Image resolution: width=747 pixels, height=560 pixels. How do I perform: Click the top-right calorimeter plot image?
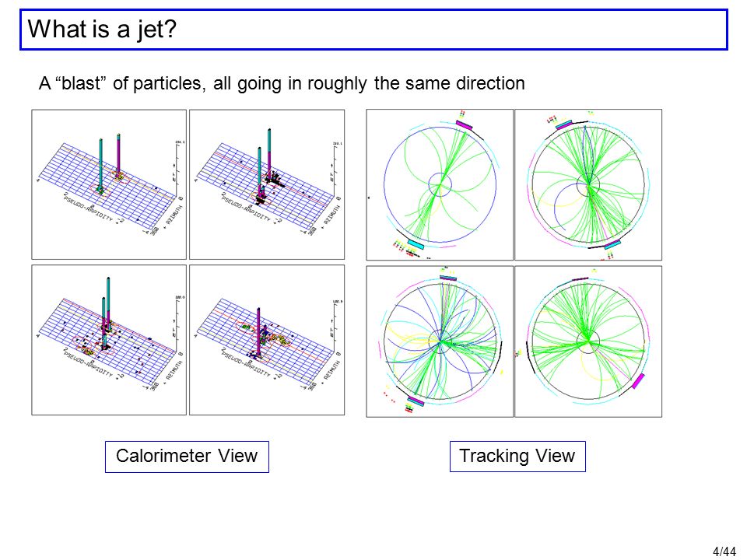(267, 184)
